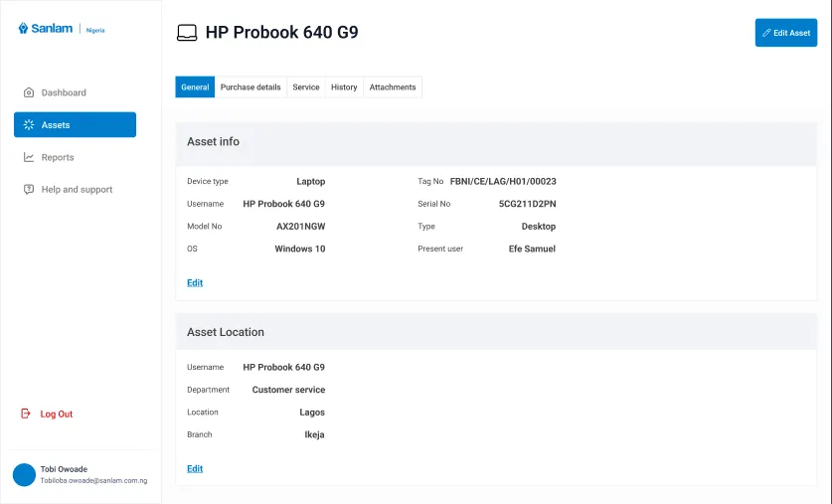Click the Present user value Efe Samuel
The width and height of the screenshot is (832, 504).
click(x=532, y=249)
